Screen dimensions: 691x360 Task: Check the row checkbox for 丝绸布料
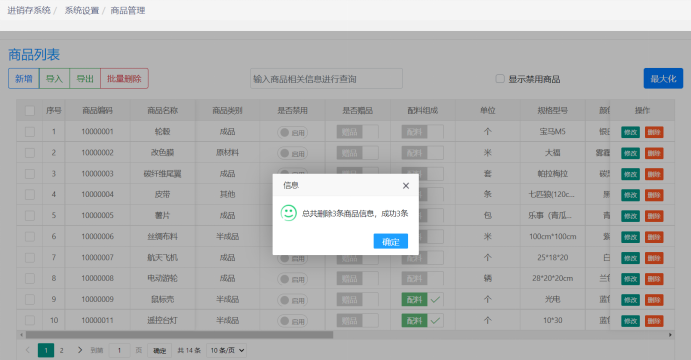30,237
